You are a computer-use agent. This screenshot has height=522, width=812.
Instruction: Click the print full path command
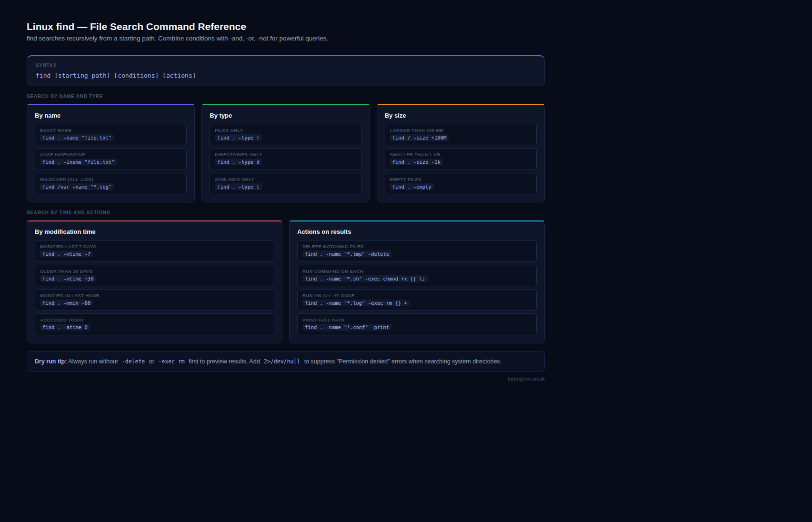pyautogui.click(x=347, y=328)
